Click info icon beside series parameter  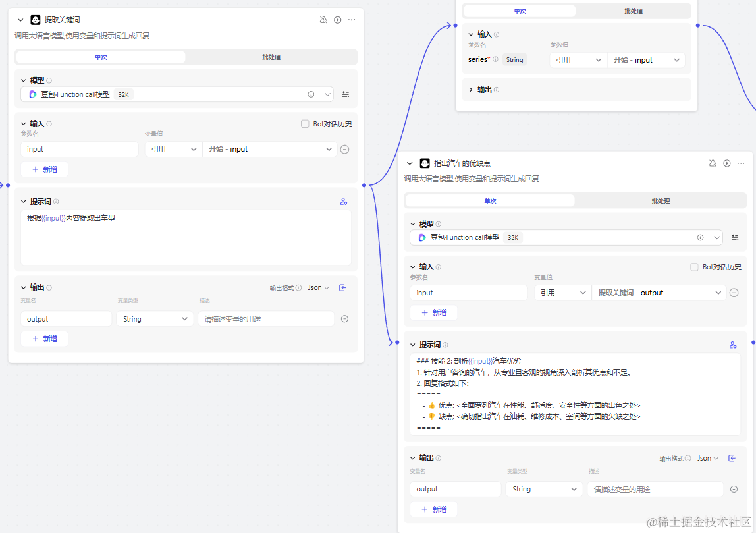[x=495, y=59]
